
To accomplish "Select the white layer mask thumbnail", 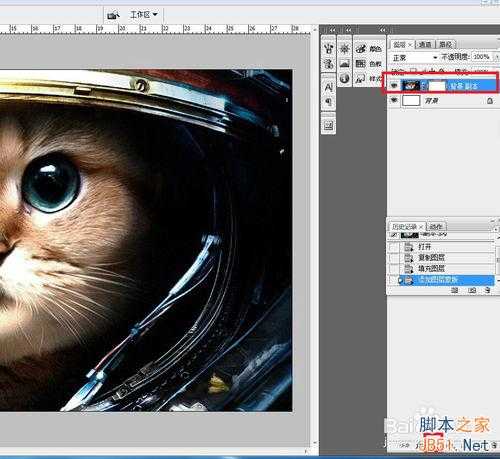I will [x=437, y=86].
